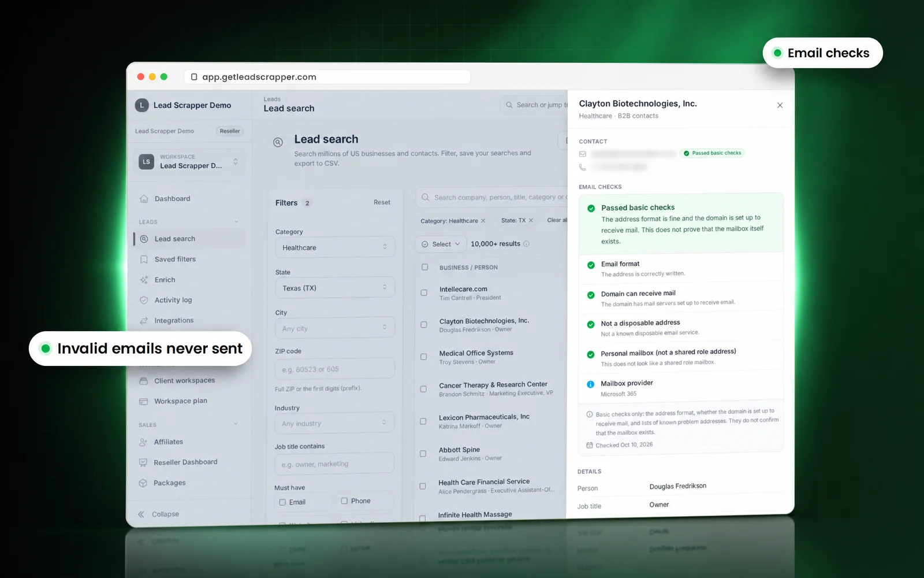Image resolution: width=924 pixels, height=578 pixels.
Task: Open Lead search in the sidebar
Action: click(190, 239)
